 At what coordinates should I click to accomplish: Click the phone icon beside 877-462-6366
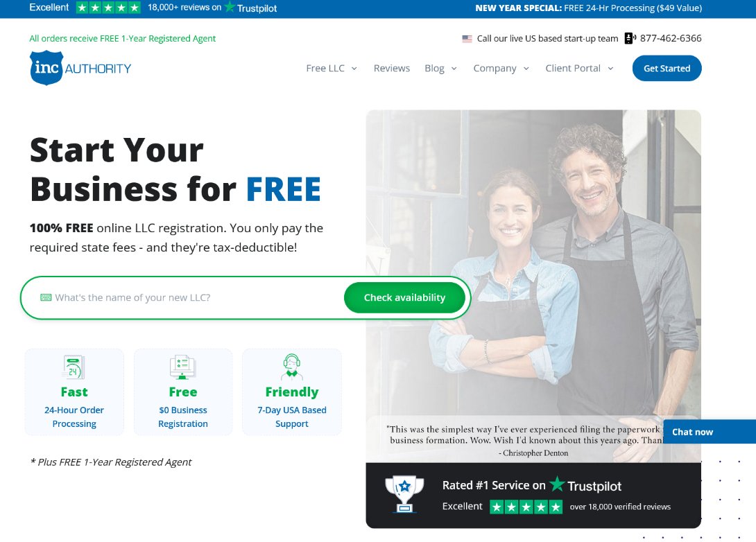630,38
